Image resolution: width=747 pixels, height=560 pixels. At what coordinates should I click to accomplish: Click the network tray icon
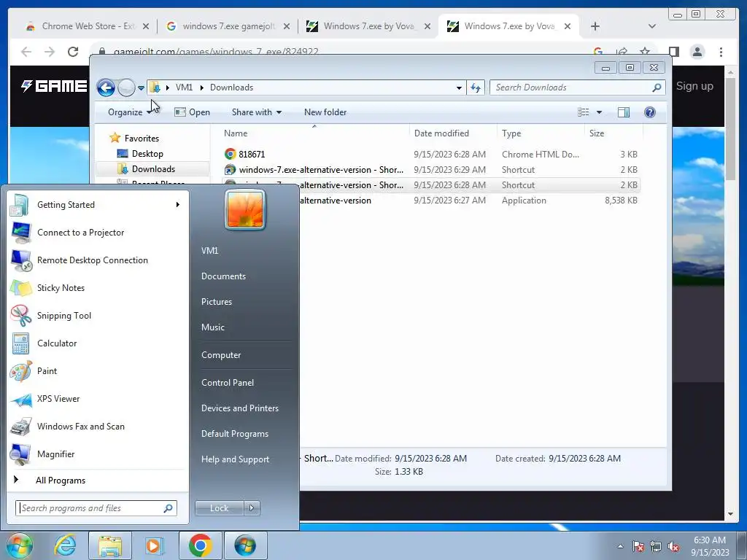(656, 546)
